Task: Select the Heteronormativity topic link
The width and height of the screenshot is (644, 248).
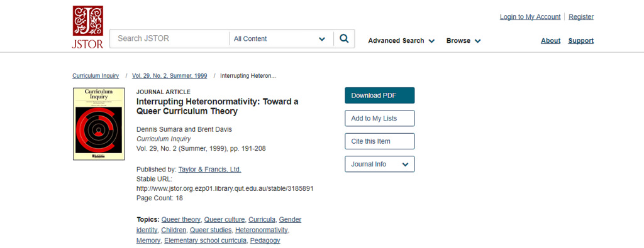Action: pos(262,230)
